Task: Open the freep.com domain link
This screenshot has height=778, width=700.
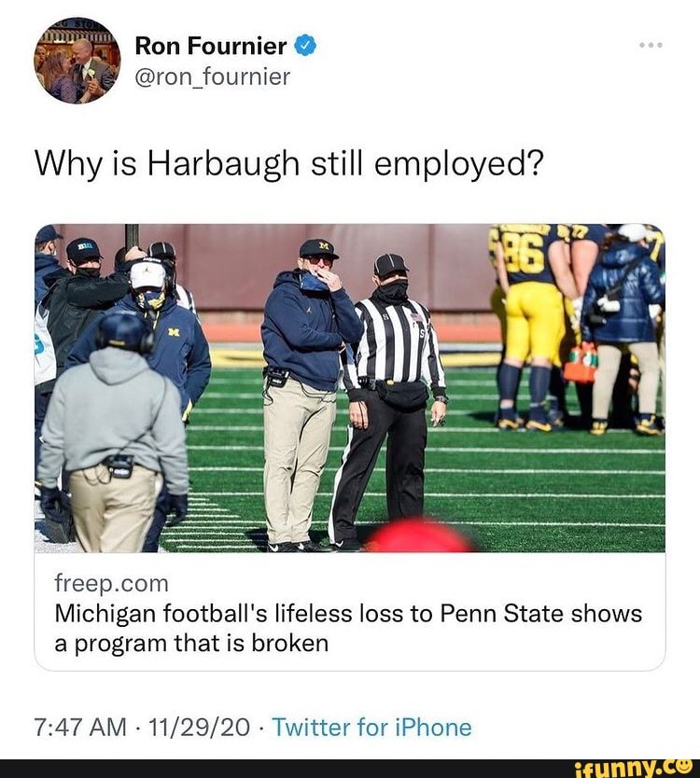Action: pos(110,582)
